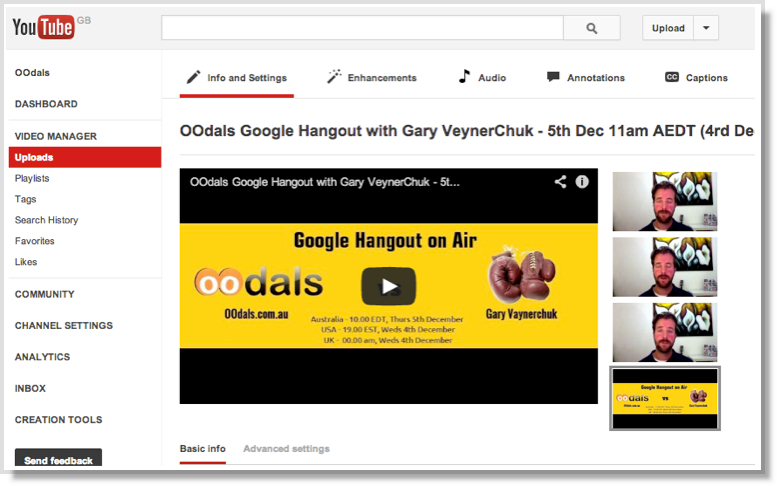Image resolution: width=777 pixels, height=486 pixels.
Task: Open Analytics in sidebar
Action: [x=42, y=357]
